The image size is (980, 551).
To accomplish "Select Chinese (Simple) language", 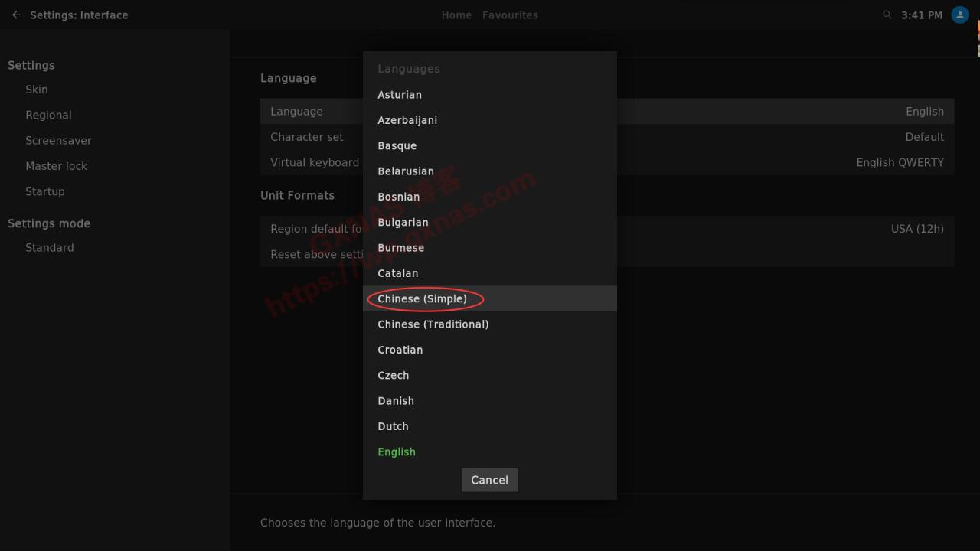I will (x=422, y=298).
